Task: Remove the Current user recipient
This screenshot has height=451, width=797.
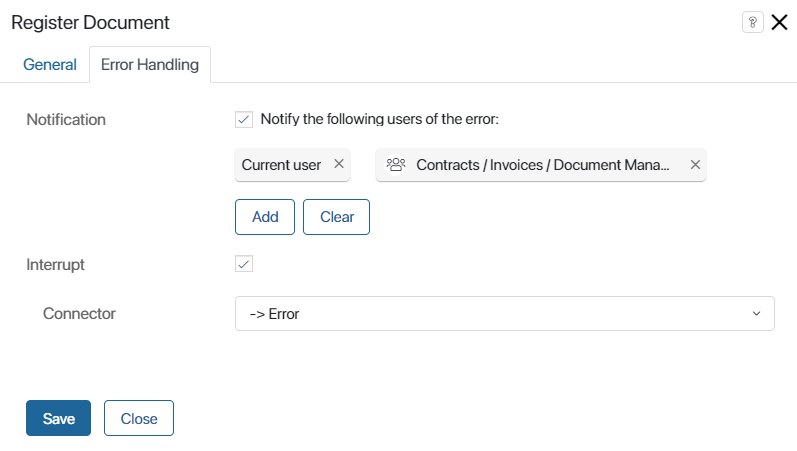Action: (x=339, y=164)
